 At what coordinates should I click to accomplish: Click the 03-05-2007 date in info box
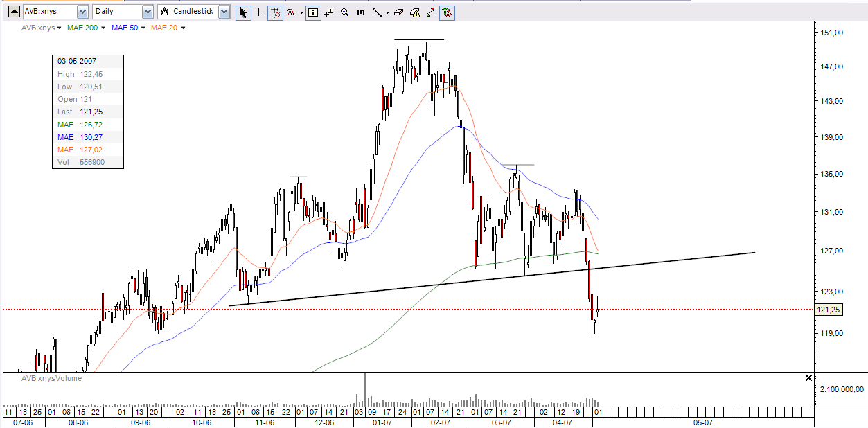pos(77,61)
